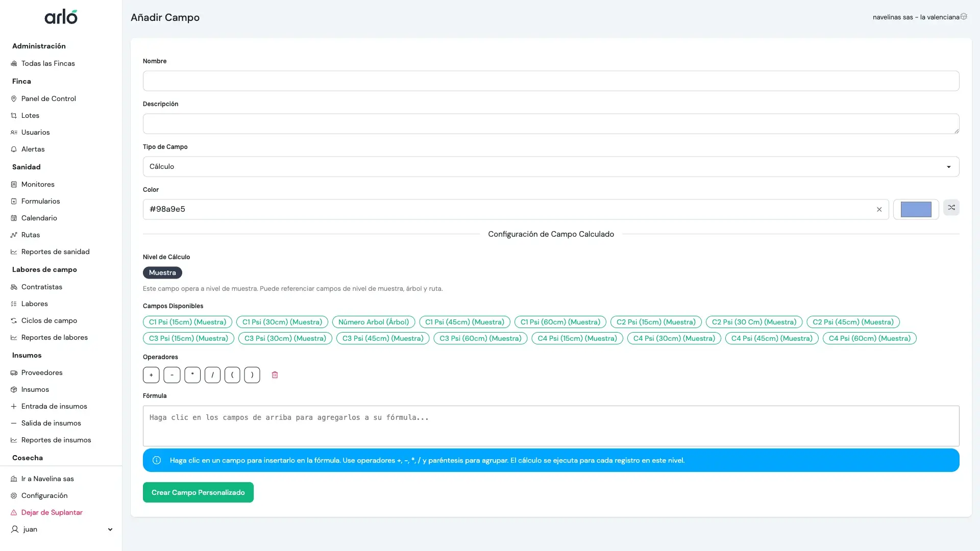980x551 pixels.
Task: Clear the color field with the X
Action: (879, 209)
